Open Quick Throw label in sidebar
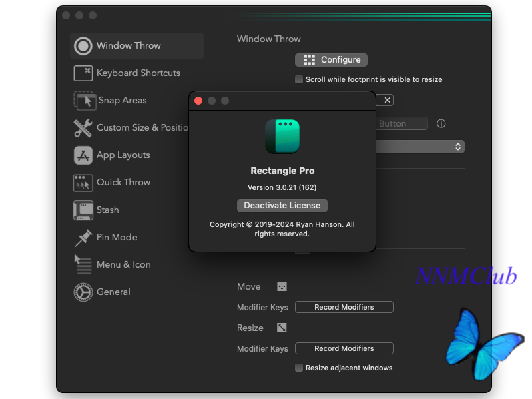 click(123, 183)
